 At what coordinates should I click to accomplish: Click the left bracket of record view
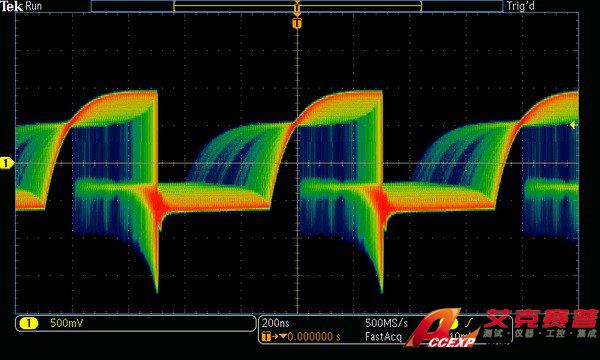[x=175, y=6]
